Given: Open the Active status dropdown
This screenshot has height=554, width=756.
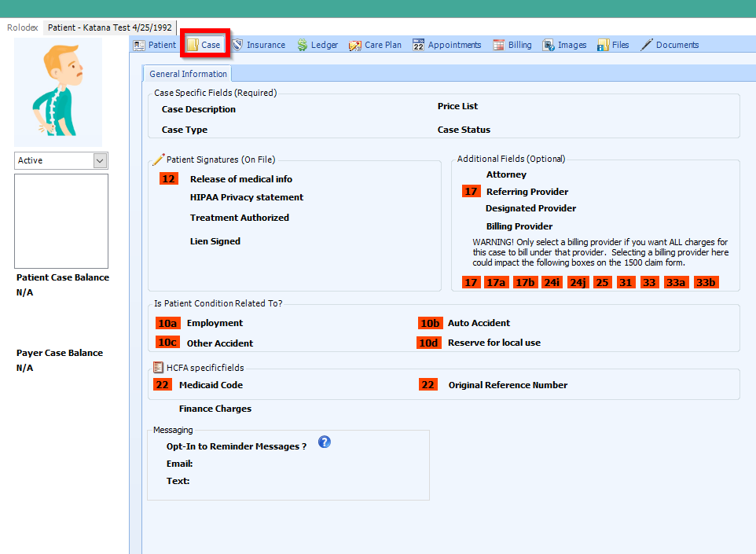Looking at the screenshot, I should pyautogui.click(x=99, y=160).
